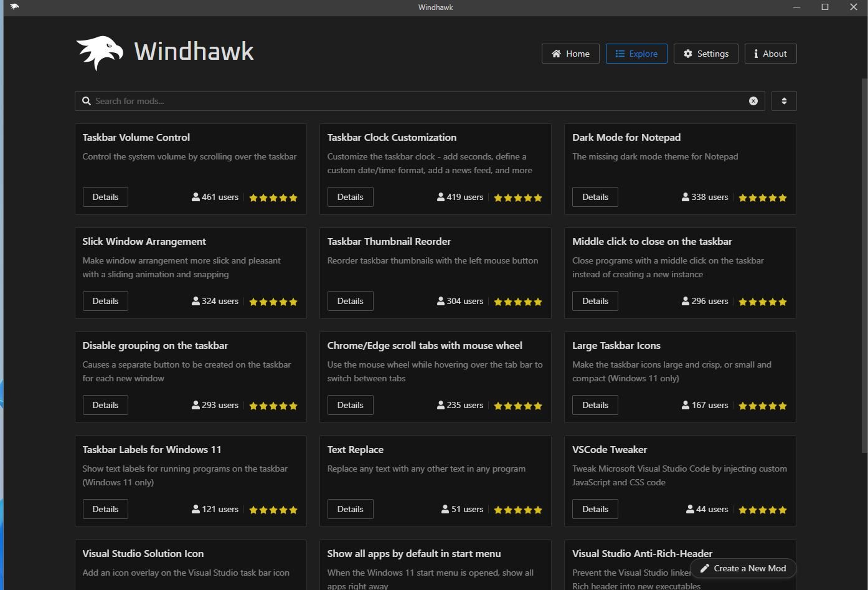Open the sort order dropdown
Image resolution: width=868 pixels, height=590 pixels.
click(784, 101)
